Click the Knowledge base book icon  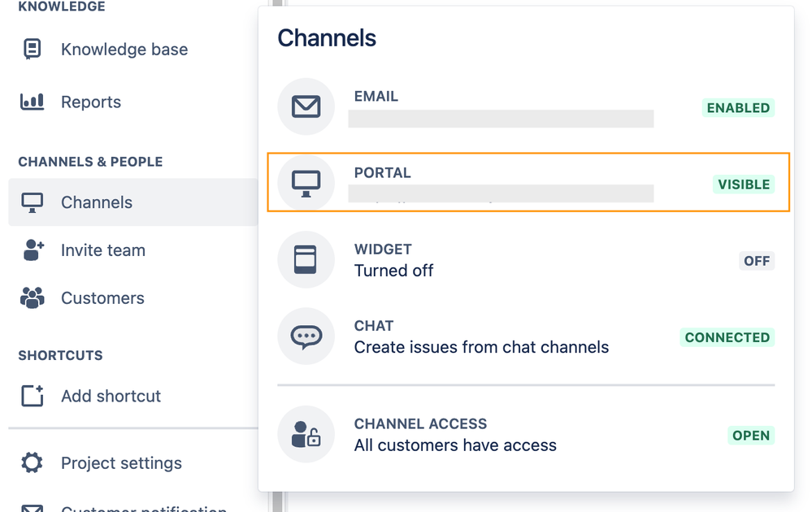click(32, 49)
